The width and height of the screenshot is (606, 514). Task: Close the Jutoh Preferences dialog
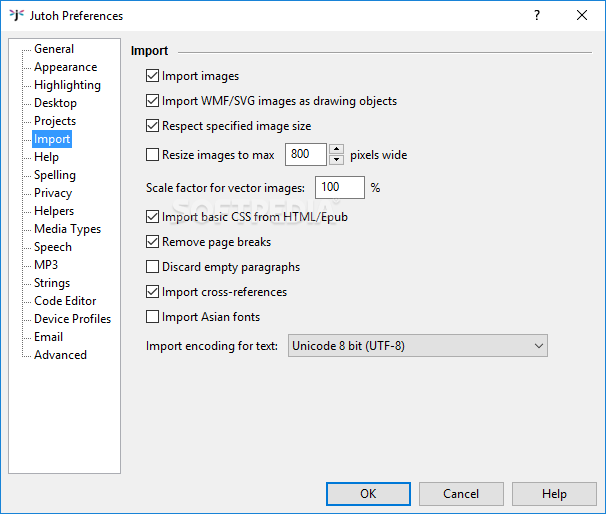582,15
